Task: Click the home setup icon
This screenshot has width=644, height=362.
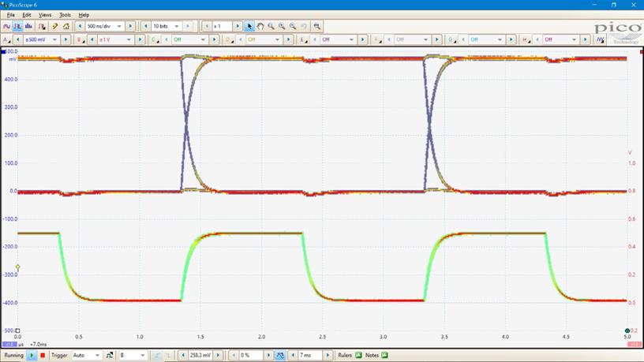Action: pos(66,26)
